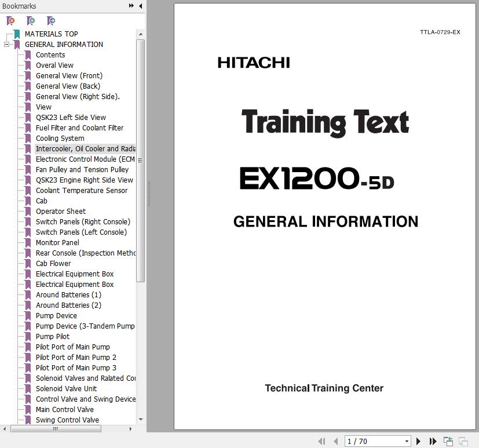Open Switch Panels (Right Console) bookmark
Image resolution: width=479 pixels, height=448 pixels.
[83, 221]
